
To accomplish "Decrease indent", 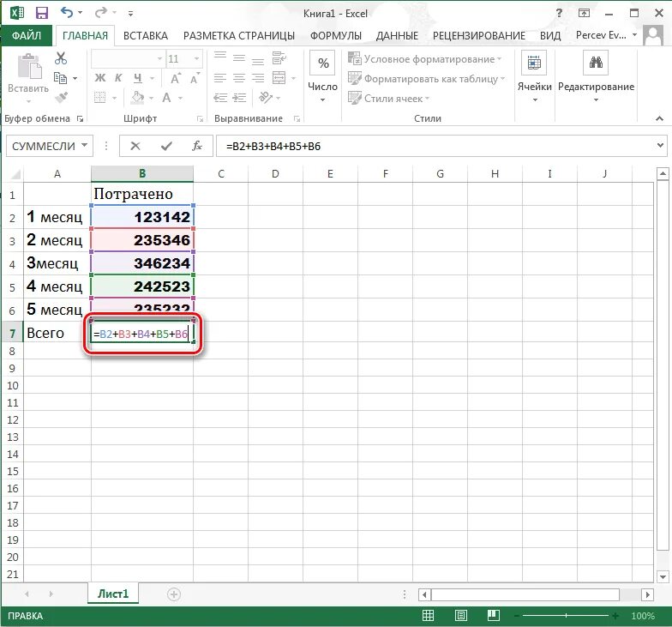I will click(x=220, y=98).
